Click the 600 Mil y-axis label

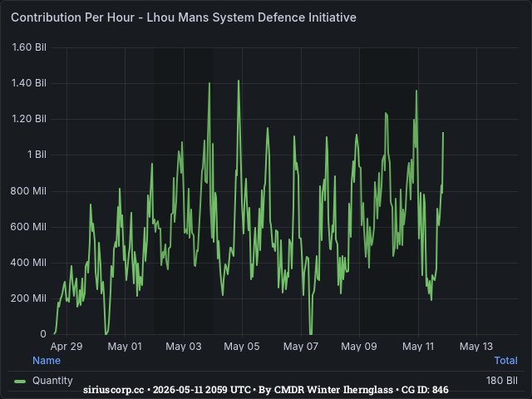click(28, 227)
